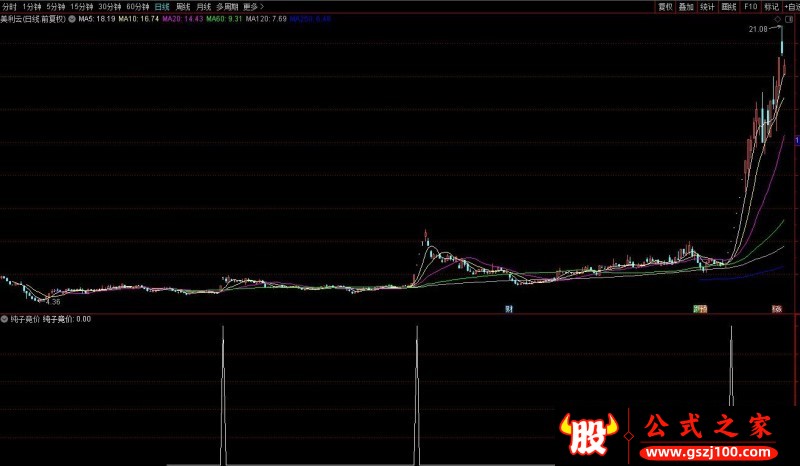This screenshot has width=800, height=466.
Task: Click the MA5: 18.19 label
Action: (x=97, y=19)
